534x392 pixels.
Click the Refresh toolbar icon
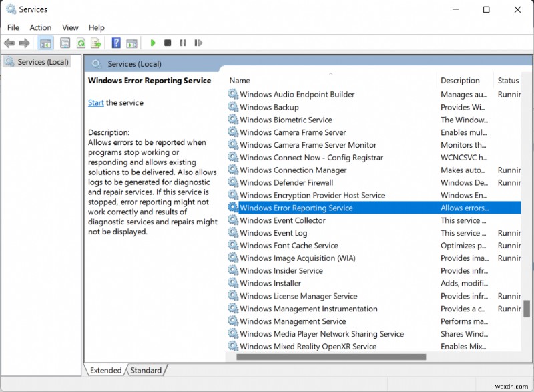click(81, 43)
